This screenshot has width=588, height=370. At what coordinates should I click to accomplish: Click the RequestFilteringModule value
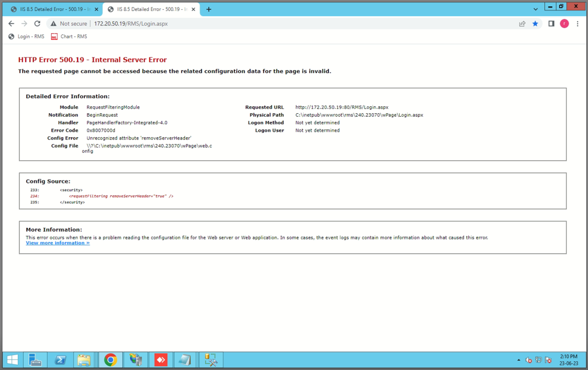pyautogui.click(x=113, y=107)
